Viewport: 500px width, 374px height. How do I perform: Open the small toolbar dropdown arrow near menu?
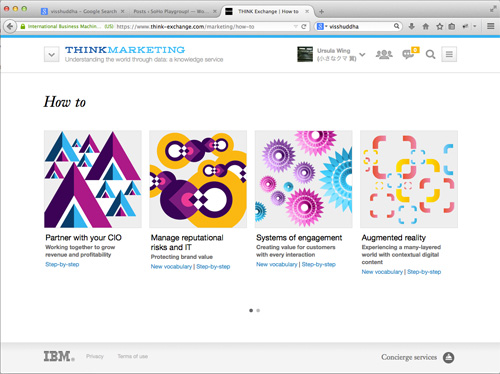[475, 26]
